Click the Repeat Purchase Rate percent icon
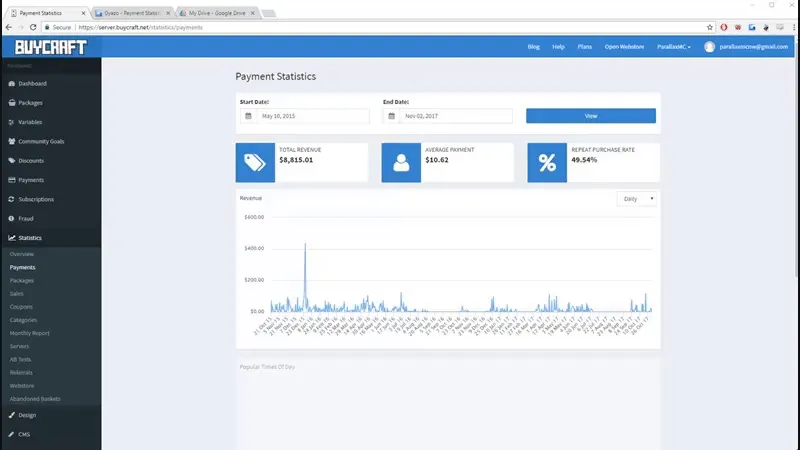800x450 pixels. coord(547,163)
